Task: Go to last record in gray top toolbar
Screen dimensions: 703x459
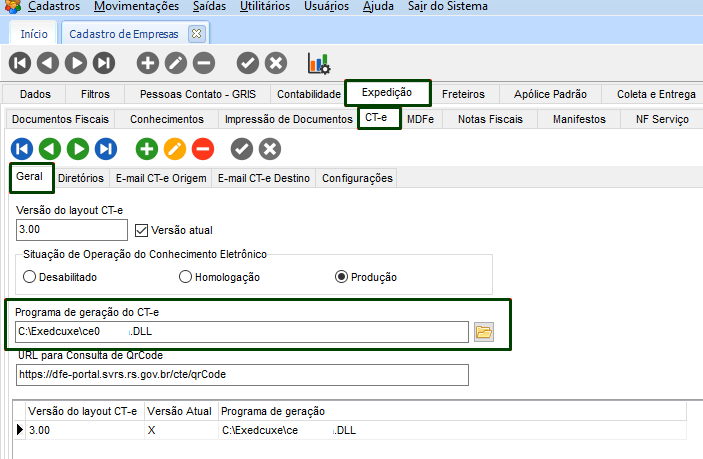Action: (104, 63)
